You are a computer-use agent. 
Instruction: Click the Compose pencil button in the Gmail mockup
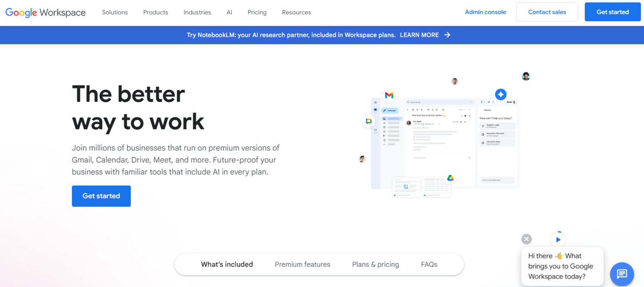pos(389,110)
